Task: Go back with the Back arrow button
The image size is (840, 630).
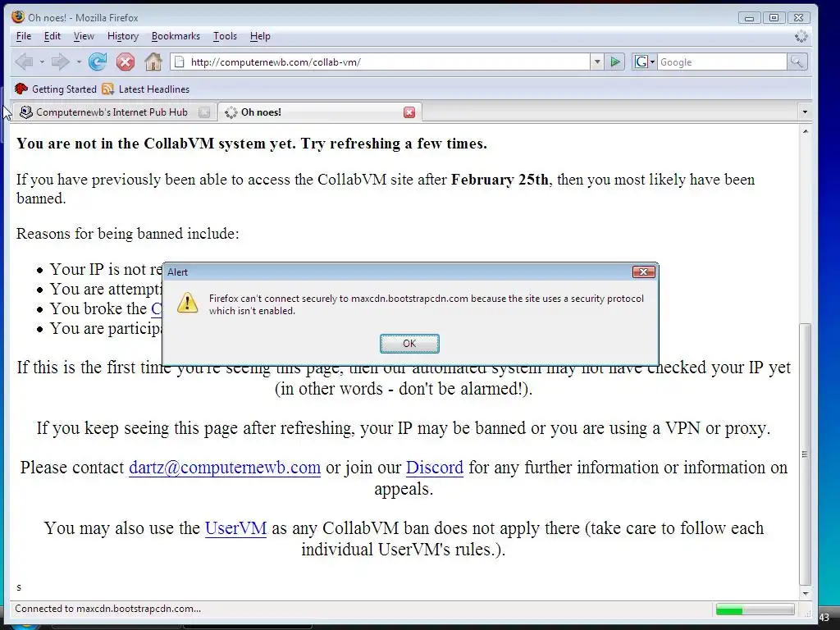Action: (23, 62)
